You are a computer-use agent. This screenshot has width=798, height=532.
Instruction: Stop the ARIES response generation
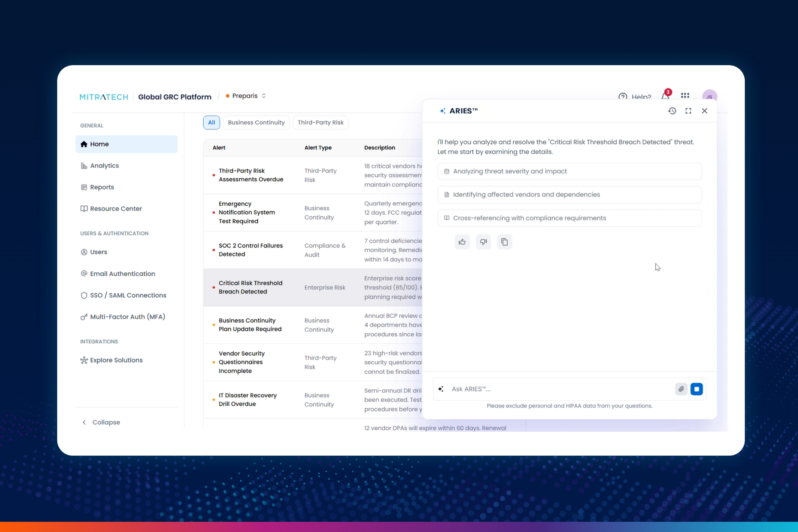pyautogui.click(x=697, y=389)
